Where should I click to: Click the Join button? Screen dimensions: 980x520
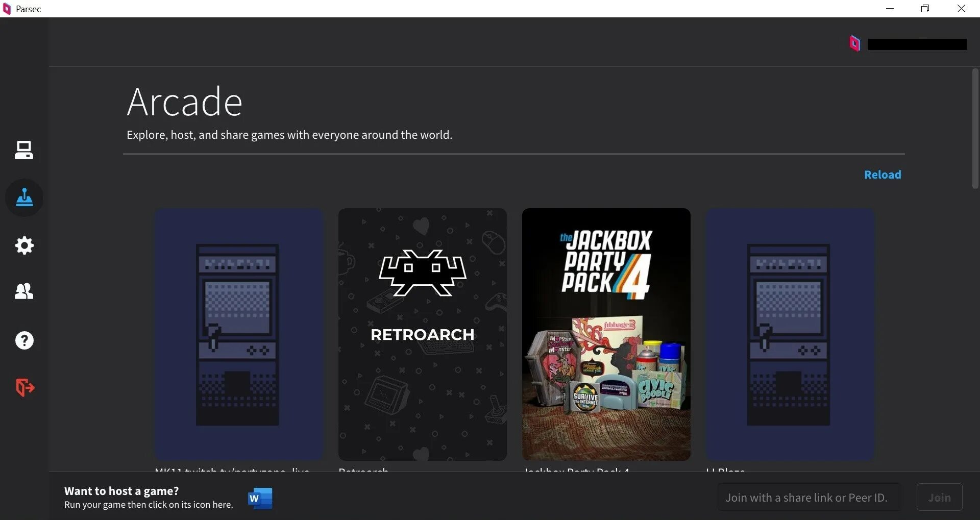(939, 498)
